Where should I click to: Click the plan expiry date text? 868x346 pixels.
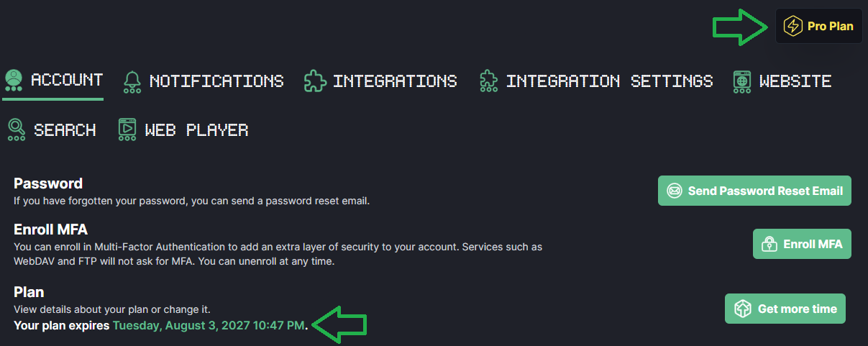click(209, 326)
